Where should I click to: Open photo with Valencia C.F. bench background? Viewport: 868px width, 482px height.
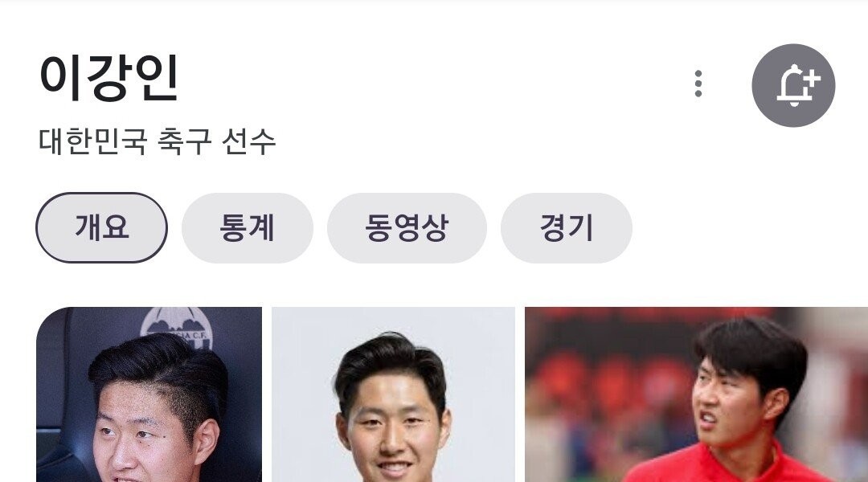pyautogui.click(x=149, y=394)
